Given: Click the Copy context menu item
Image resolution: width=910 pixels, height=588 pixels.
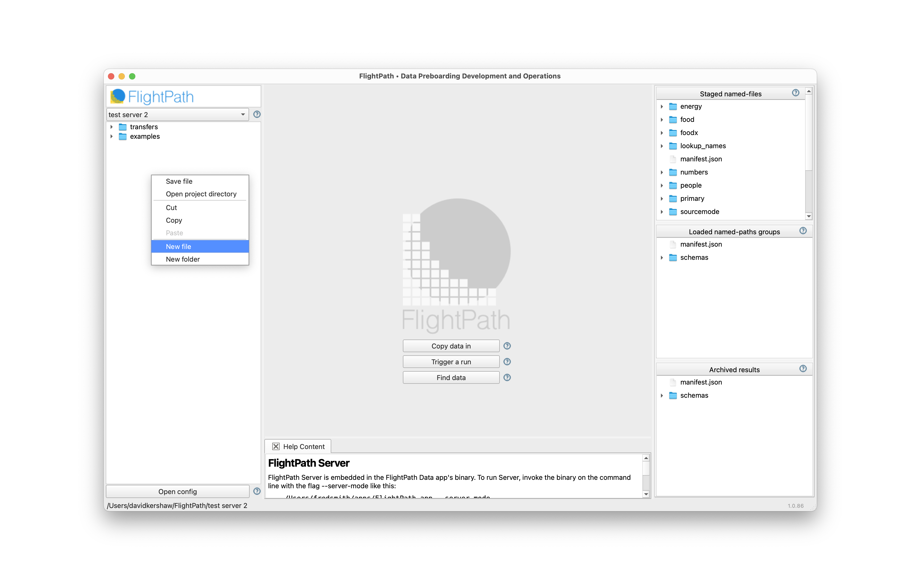Looking at the screenshot, I should [x=174, y=220].
